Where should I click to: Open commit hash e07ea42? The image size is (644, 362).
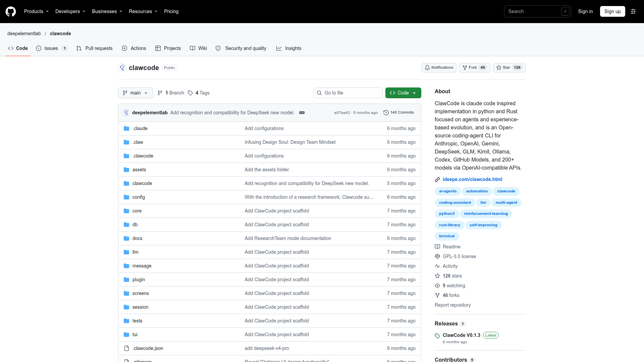coord(342,113)
